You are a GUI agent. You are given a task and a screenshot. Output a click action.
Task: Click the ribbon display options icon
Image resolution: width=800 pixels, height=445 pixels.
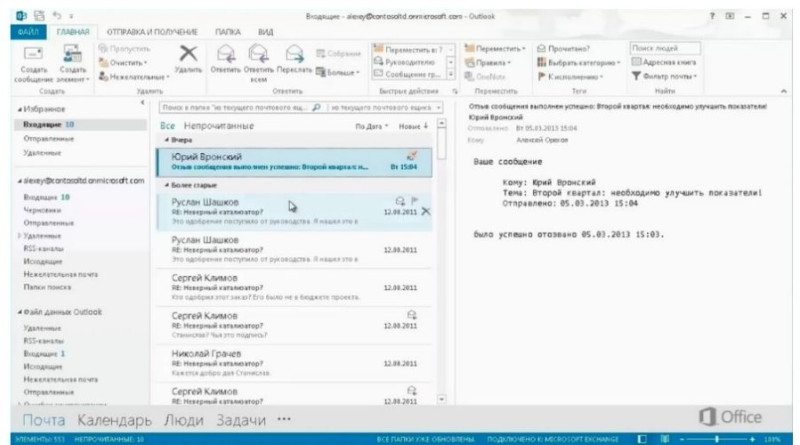click(x=730, y=16)
